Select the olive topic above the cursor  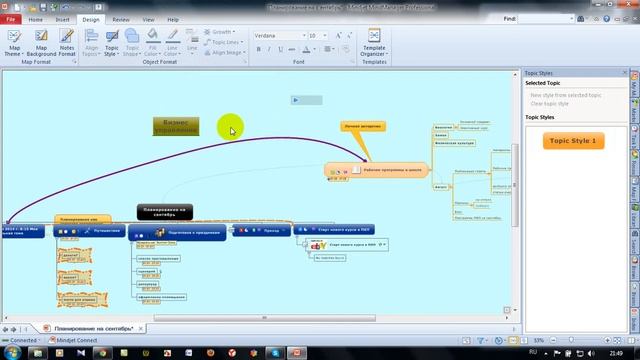click(176, 126)
